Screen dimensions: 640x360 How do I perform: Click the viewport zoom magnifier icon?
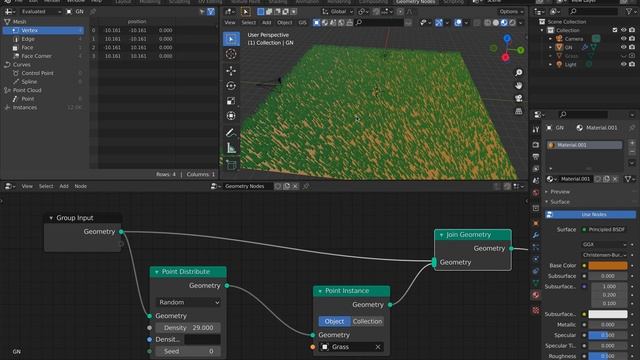[x=518, y=73]
